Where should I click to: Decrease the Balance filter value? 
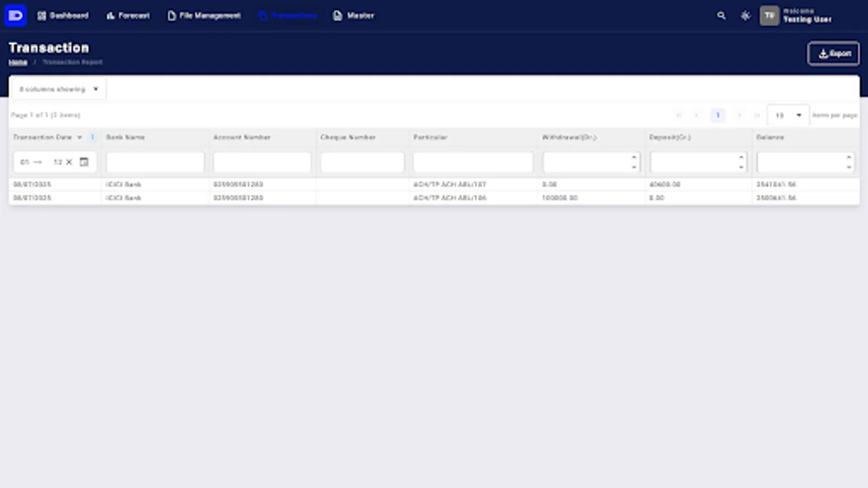coord(848,167)
